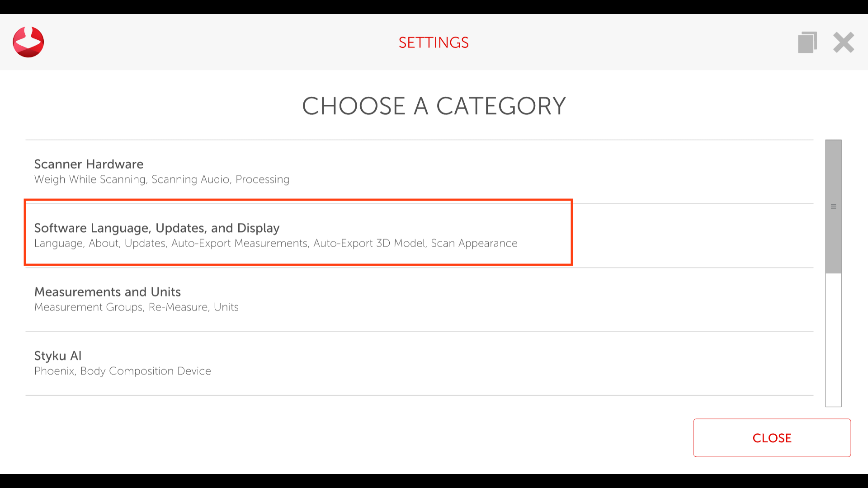
Task: Click the Styku logo icon
Action: click(28, 42)
